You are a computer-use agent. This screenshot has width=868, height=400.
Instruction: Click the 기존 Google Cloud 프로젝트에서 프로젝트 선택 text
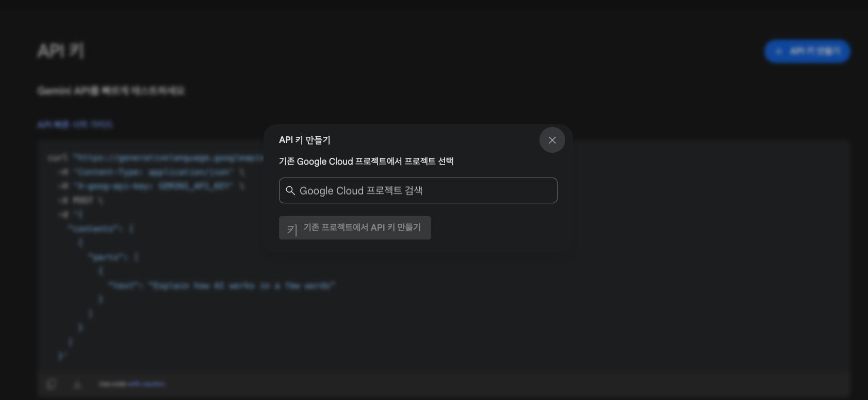pyautogui.click(x=366, y=162)
